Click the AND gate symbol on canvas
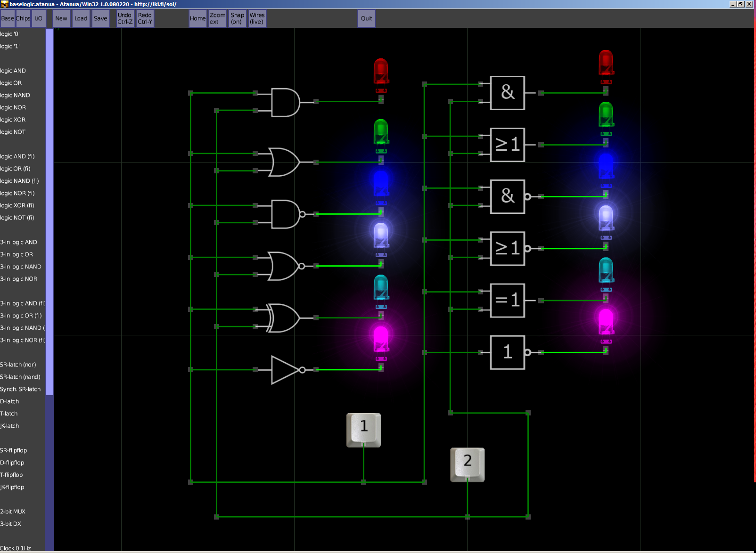756x553 pixels. coord(285,102)
